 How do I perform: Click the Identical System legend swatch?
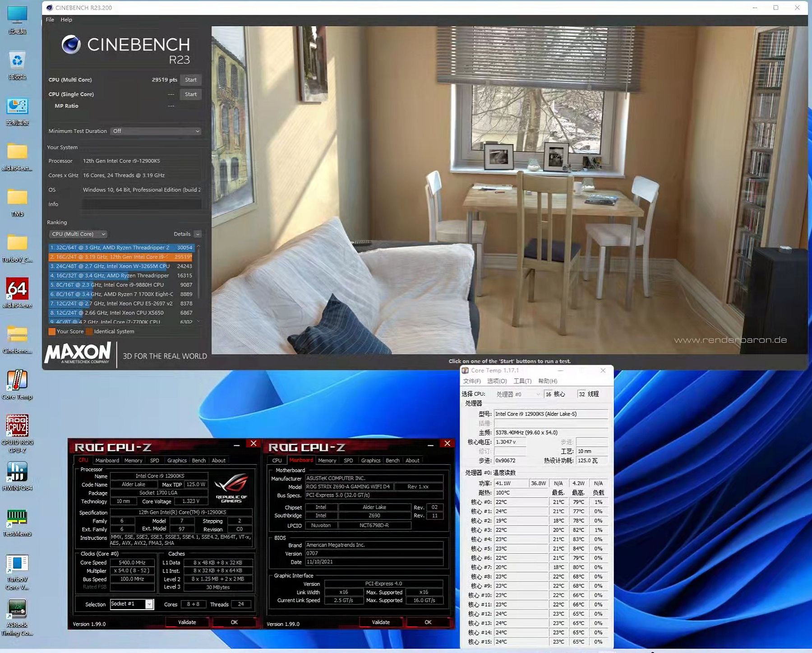[x=89, y=332]
